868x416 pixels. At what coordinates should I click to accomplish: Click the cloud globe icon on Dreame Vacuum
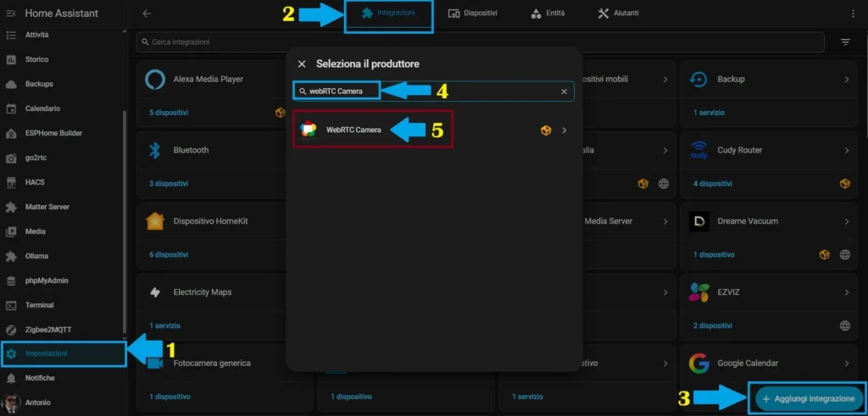coord(845,254)
